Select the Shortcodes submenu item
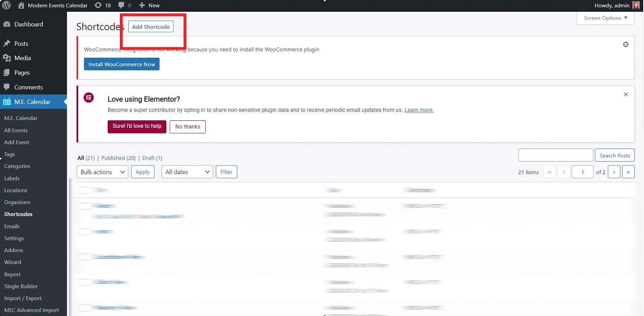This screenshot has height=316, width=644. click(x=18, y=214)
